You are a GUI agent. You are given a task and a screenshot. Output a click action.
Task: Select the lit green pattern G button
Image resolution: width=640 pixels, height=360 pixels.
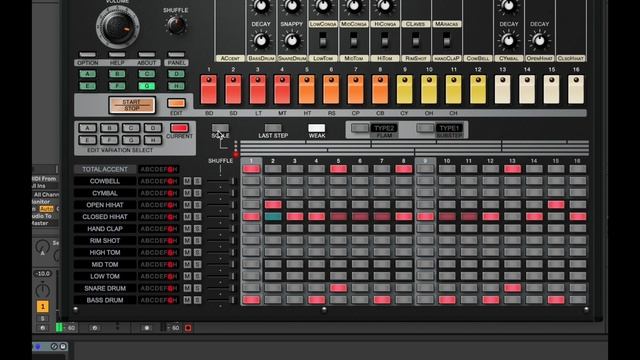[x=147, y=86]
